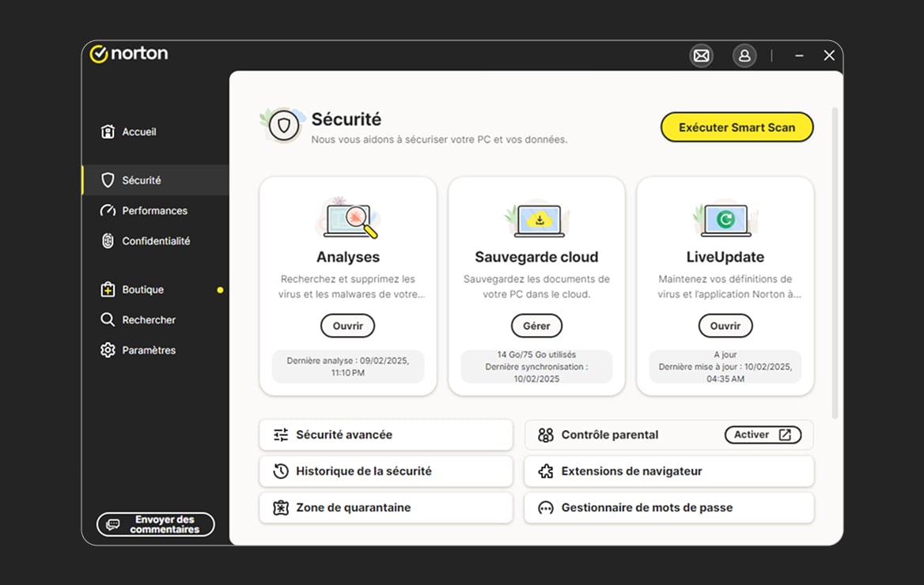Image resolution: width=924 pixels, height=585 pixels.
Task: Click the shield icon beside Sécurité heading
Action: (x=284, y=125)
